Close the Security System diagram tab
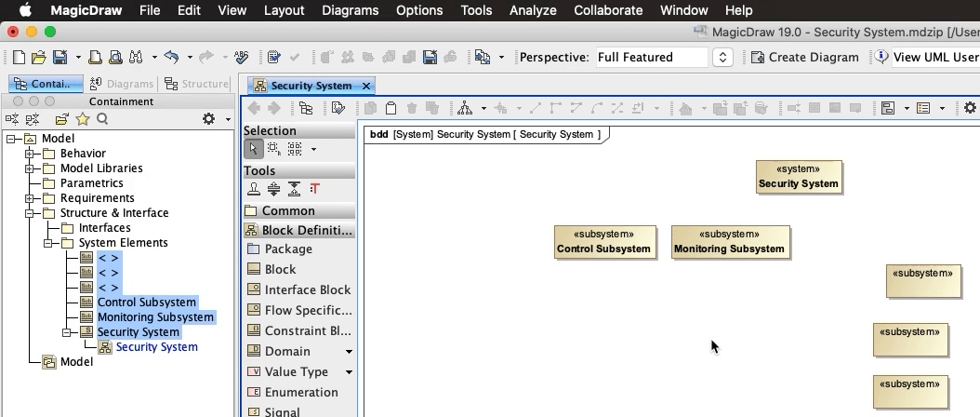 point(366,86)
